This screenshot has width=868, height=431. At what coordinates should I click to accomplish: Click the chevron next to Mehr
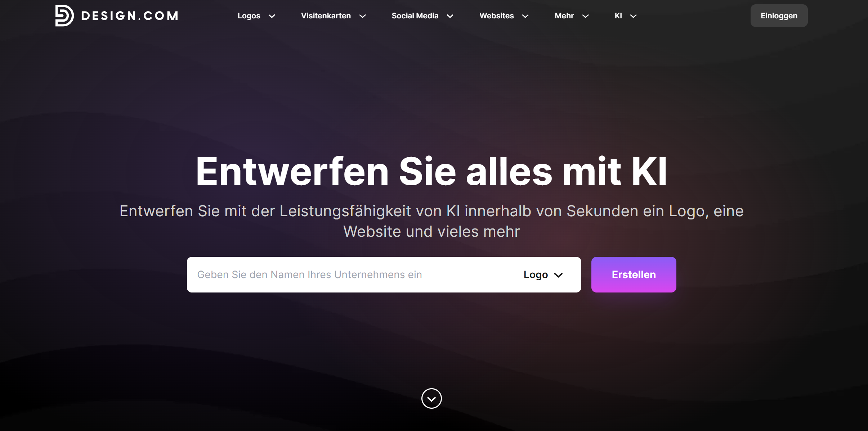586,16
